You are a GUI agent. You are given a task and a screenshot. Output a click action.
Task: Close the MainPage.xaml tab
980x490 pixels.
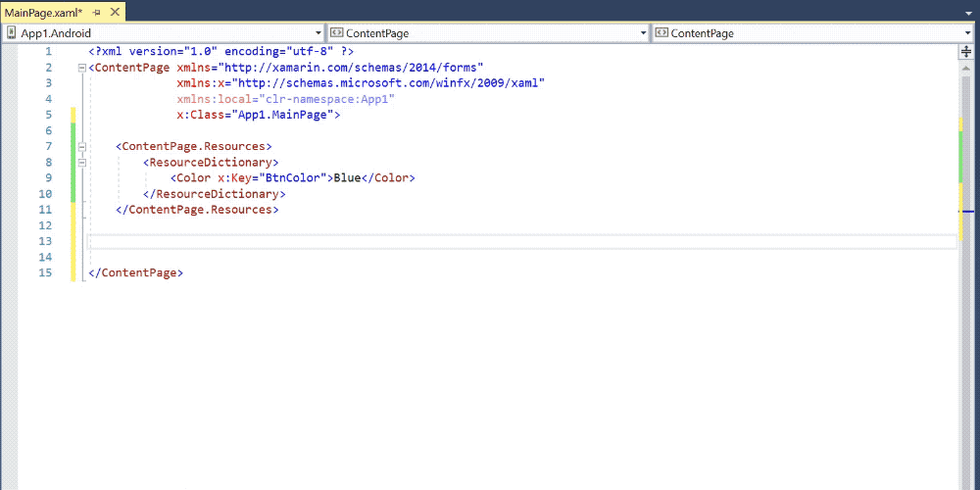click(x=115, y=12)
